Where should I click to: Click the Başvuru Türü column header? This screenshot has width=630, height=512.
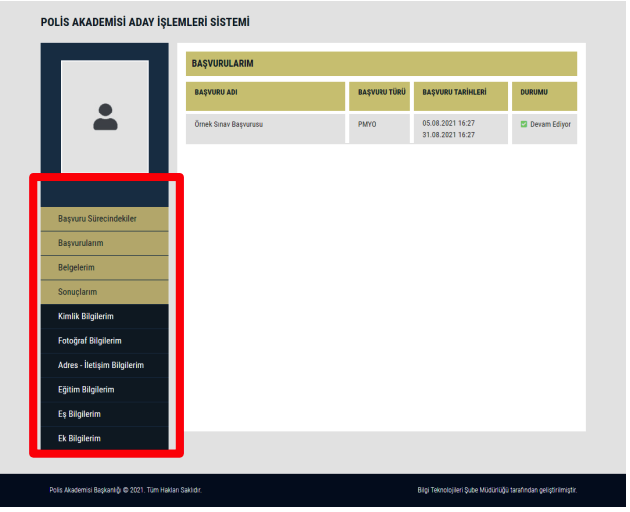click(x=381, y=92)
